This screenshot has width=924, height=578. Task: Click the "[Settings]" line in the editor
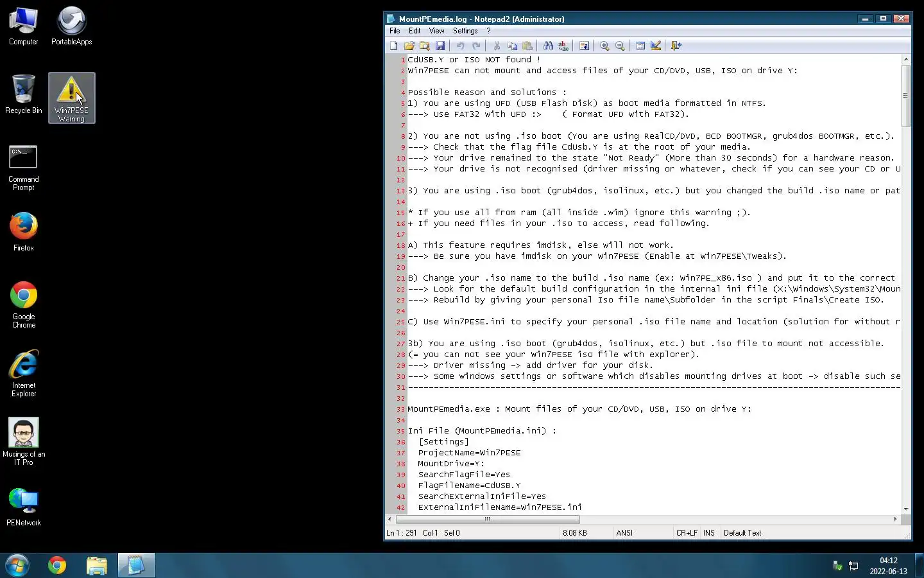[x=443, y=442]
